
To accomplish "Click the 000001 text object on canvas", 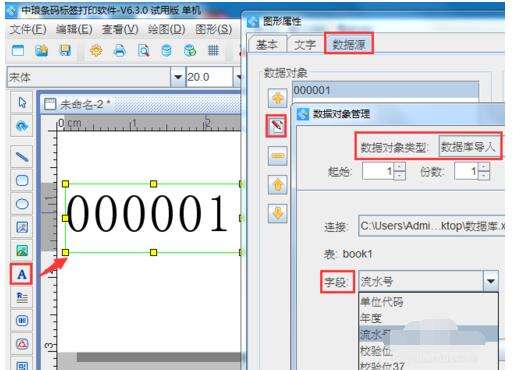I will pos(147,213).
